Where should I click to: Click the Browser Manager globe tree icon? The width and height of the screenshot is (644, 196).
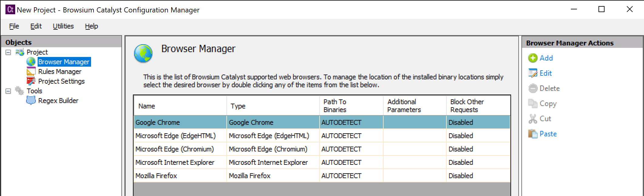tap(31, 62)
